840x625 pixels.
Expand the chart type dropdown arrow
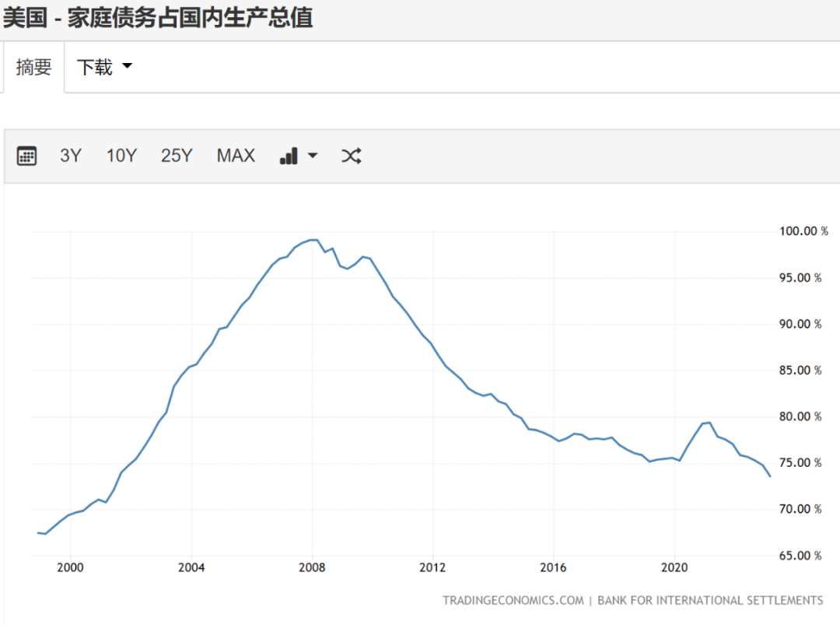(313, 156)
